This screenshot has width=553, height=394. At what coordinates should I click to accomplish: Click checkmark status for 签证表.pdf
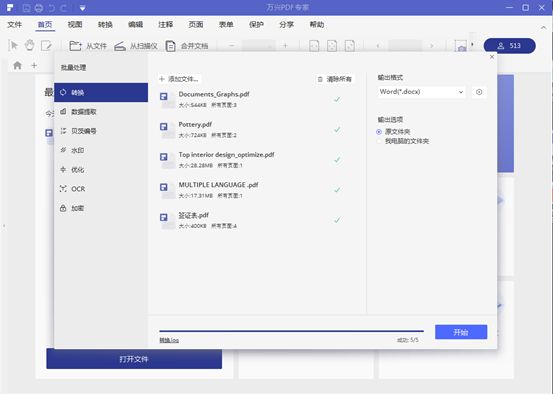coord(337,220)
